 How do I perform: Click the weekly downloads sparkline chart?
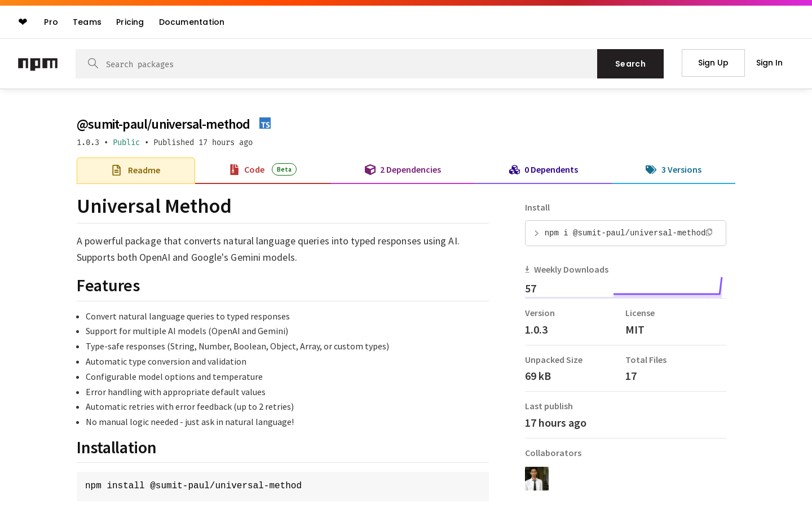click(x=668, y=287)
